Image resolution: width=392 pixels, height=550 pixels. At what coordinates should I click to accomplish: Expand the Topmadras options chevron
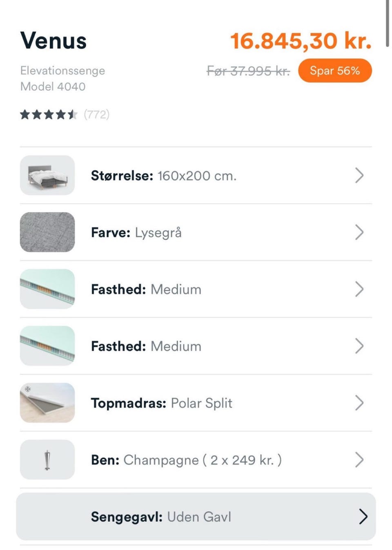pyautogui.click(x=359, y=403)
